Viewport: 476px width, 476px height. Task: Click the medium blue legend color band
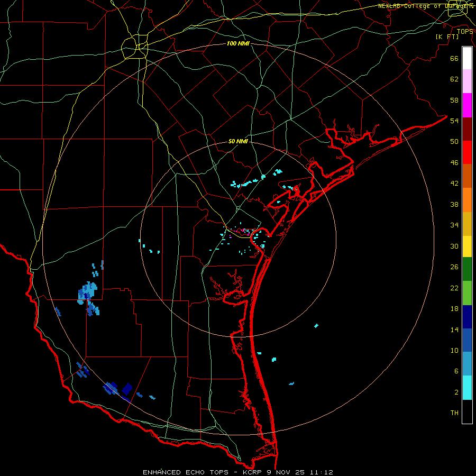coord(467,340)
